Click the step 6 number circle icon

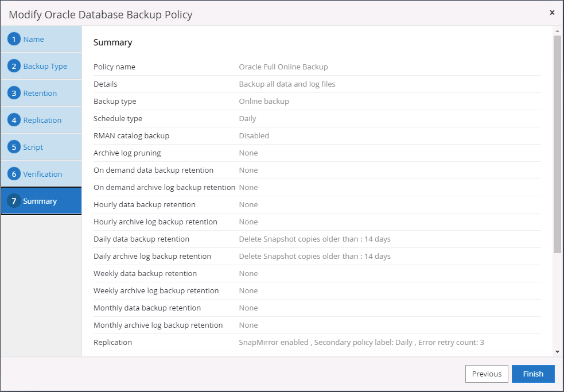(14, 174)
